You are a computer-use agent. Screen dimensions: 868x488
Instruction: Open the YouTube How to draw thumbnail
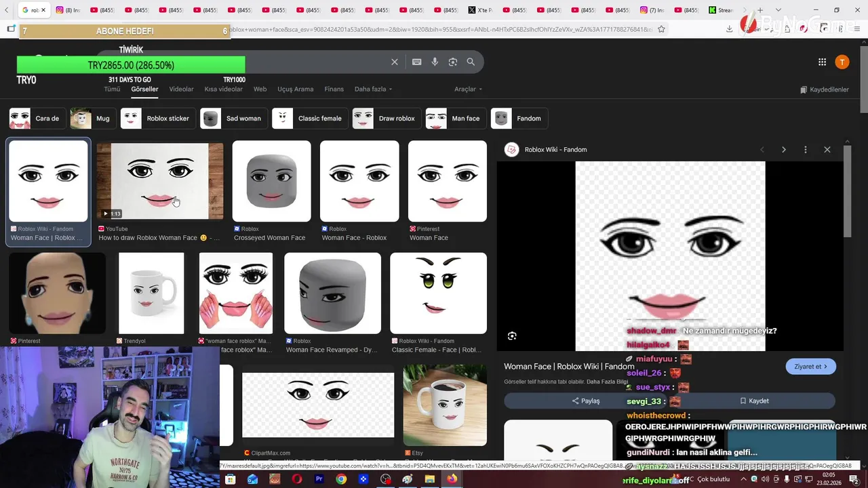(x=159, y=180)
